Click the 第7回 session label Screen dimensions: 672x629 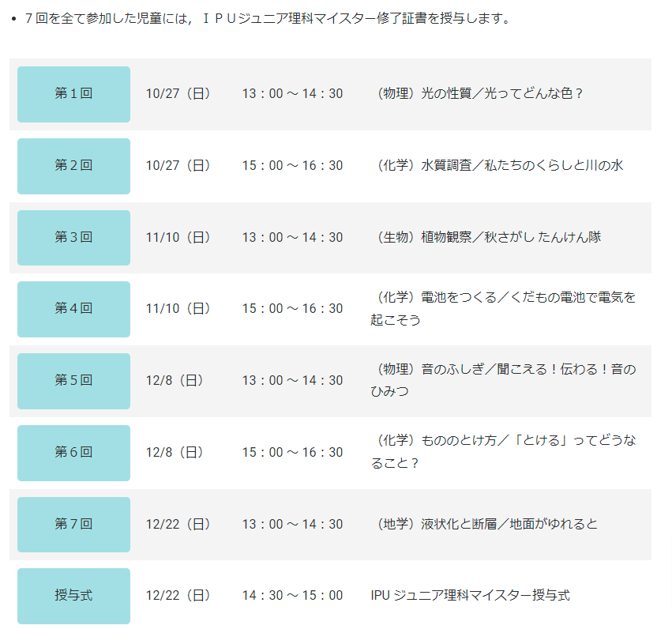[73, 524]
